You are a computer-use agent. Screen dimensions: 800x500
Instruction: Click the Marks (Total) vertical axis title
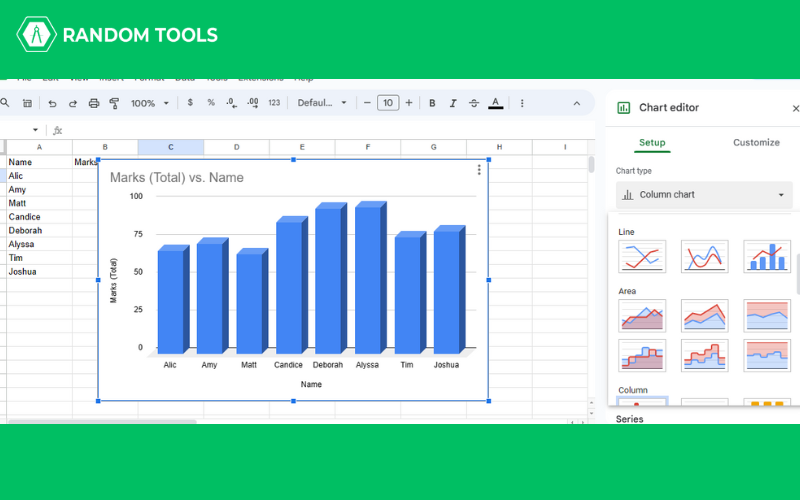point(113,281)
